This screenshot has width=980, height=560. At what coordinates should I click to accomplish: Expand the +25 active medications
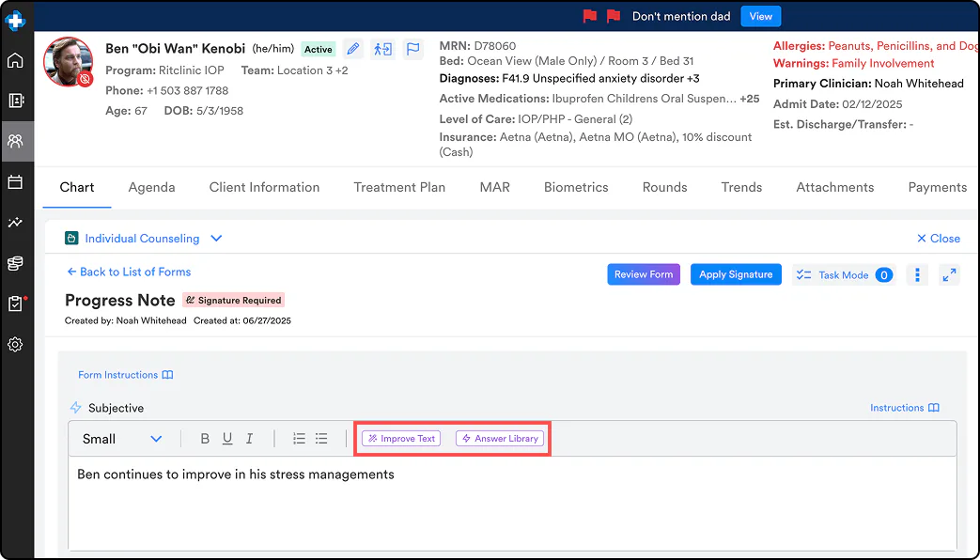[750, 99]
